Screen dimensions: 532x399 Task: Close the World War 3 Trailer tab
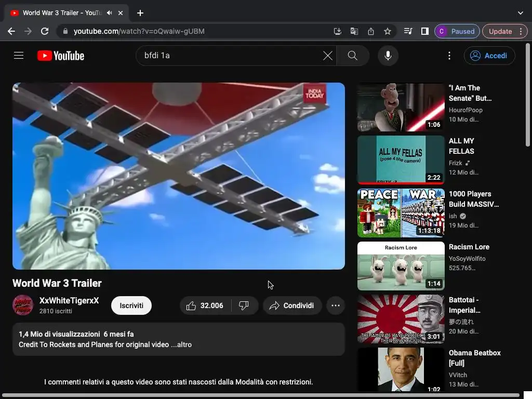pos(121,13)
